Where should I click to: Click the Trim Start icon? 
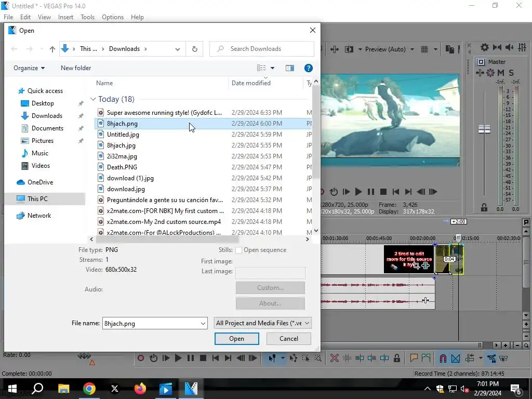[x=360, y=358]
